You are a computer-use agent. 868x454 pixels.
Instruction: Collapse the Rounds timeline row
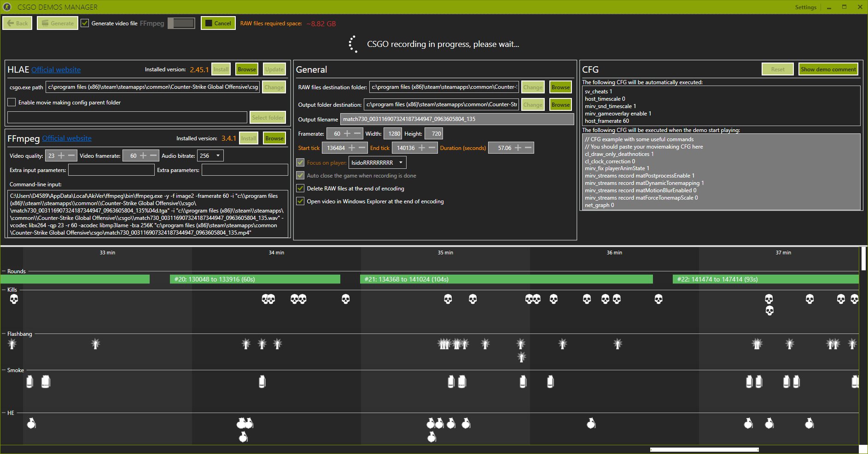click(4, 271)
